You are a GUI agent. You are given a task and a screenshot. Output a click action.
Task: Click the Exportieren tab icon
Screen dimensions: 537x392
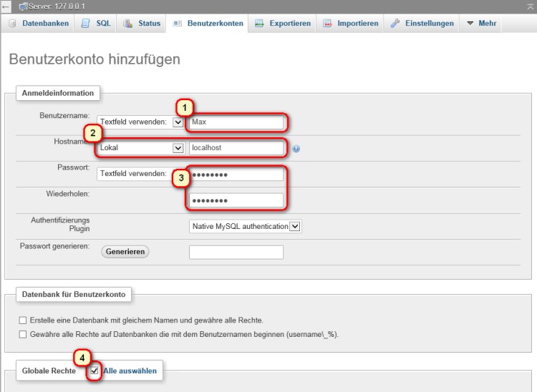[259, 24]
